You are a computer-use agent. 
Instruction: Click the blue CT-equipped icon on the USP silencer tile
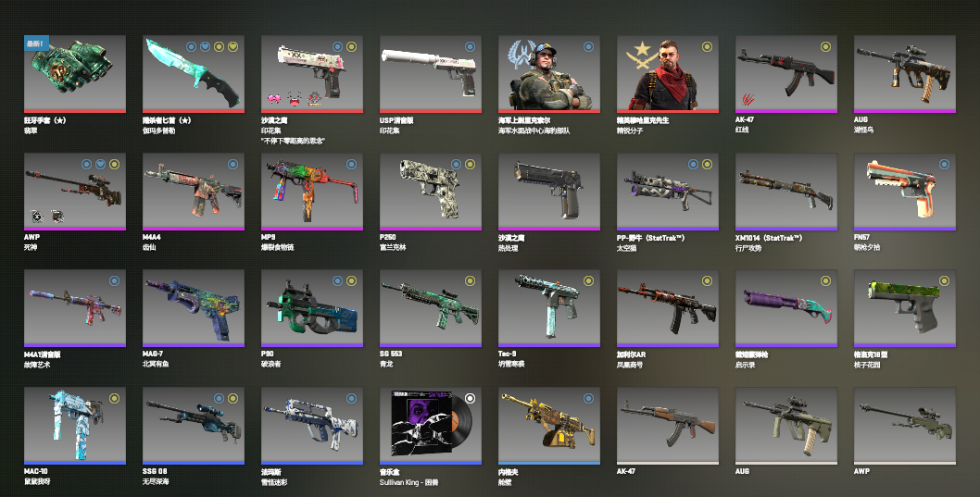[470, 47]
